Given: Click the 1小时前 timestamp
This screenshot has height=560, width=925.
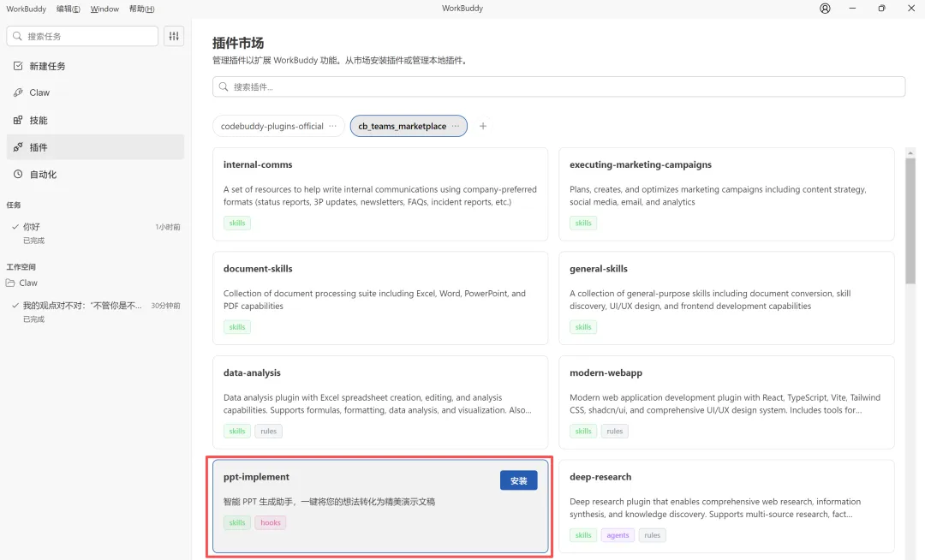Looking at the screenshot, I should [x=168, y=227].
